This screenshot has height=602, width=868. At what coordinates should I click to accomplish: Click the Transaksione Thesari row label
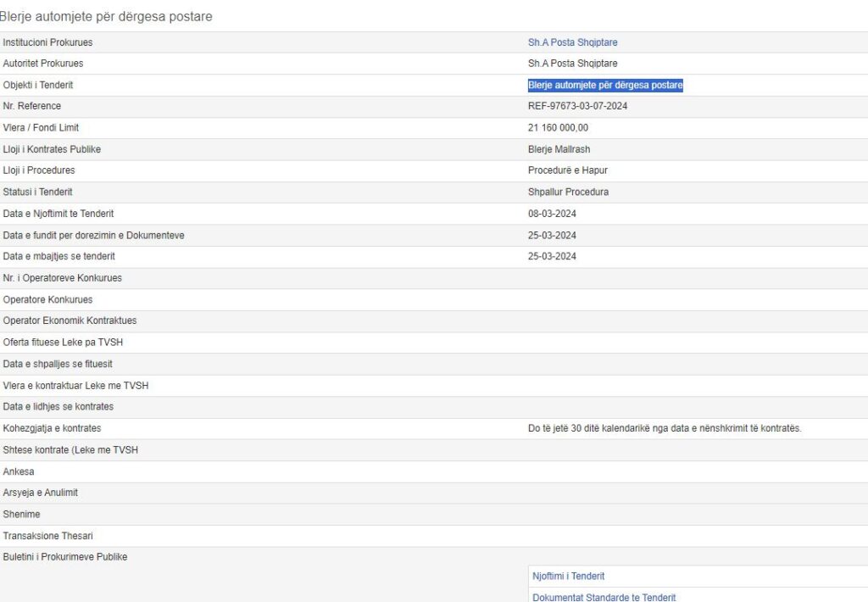point(48,536)
